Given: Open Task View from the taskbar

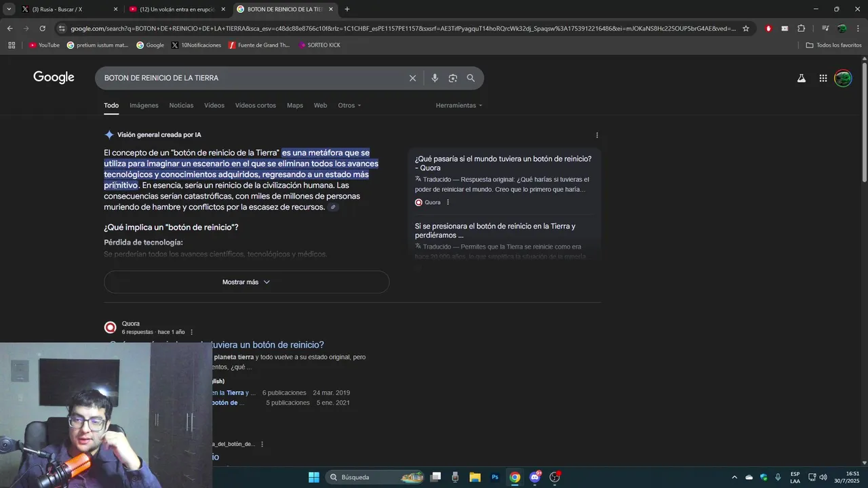Looking at the screenshot, I should point(435,477).
